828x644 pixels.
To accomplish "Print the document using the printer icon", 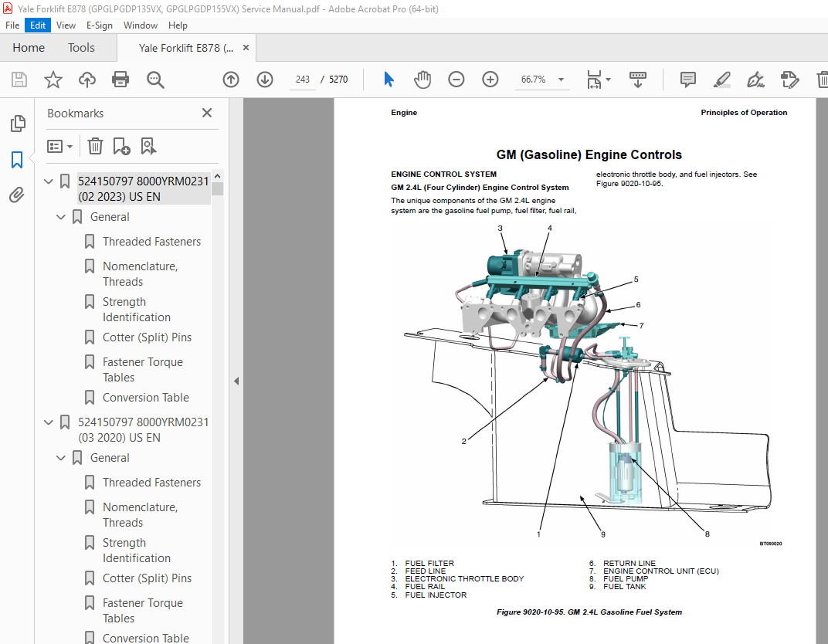I will point(120,80).
